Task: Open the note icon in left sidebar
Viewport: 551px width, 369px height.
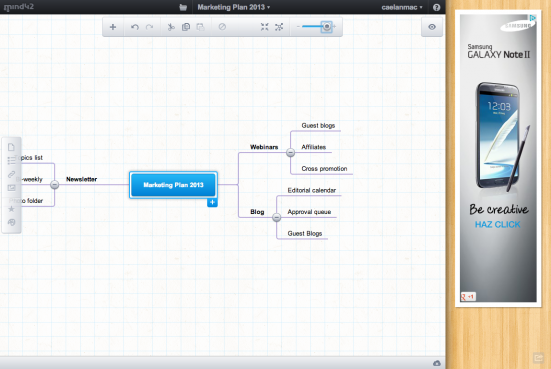Action: [11, 147]
